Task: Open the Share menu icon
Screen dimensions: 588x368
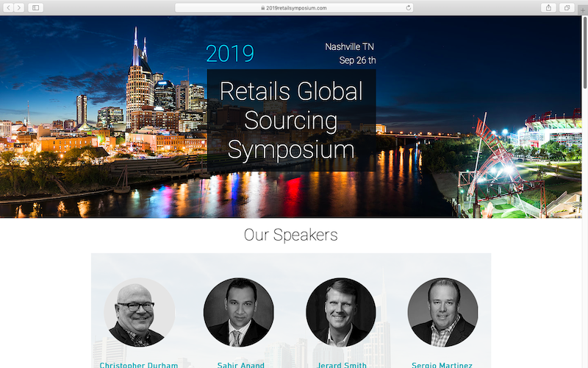Action: coord(548,7)
